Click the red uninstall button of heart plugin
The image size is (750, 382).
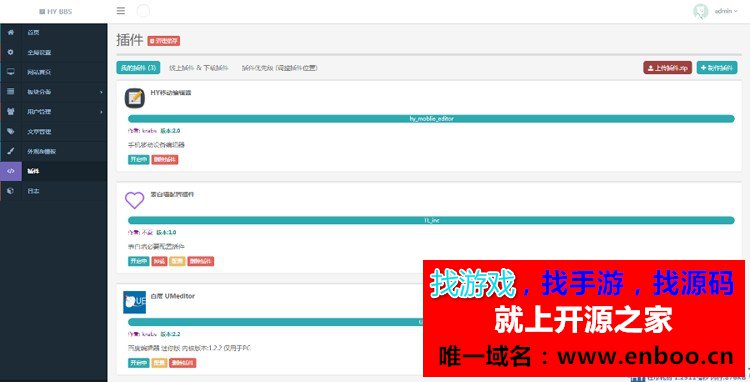159,262
